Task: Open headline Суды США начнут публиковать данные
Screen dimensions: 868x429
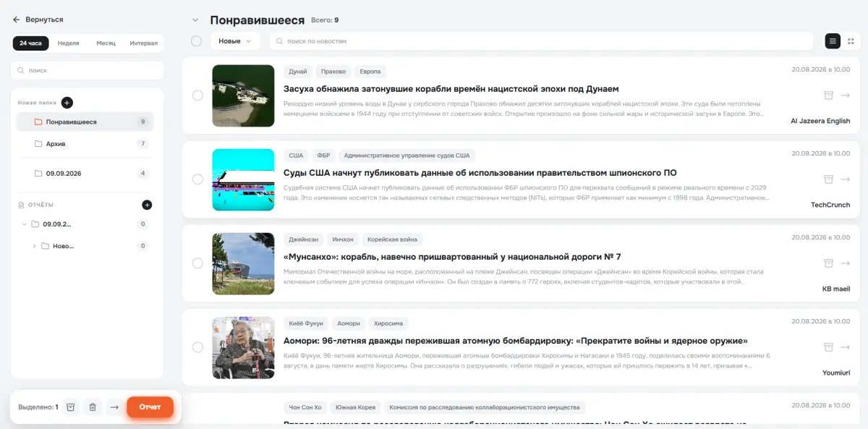Action: coord(480,173)
